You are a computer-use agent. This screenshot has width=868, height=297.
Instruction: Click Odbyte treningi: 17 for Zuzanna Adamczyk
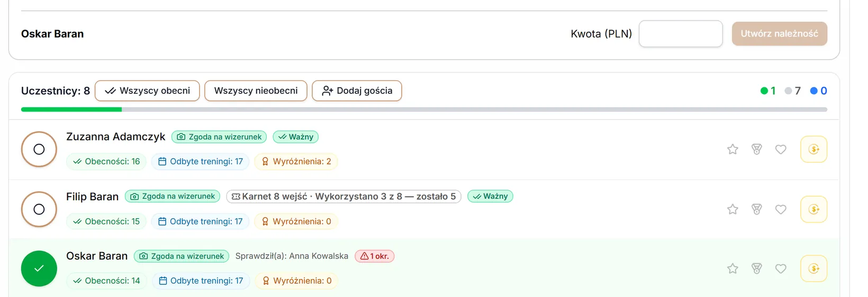(x=201, y=162)
